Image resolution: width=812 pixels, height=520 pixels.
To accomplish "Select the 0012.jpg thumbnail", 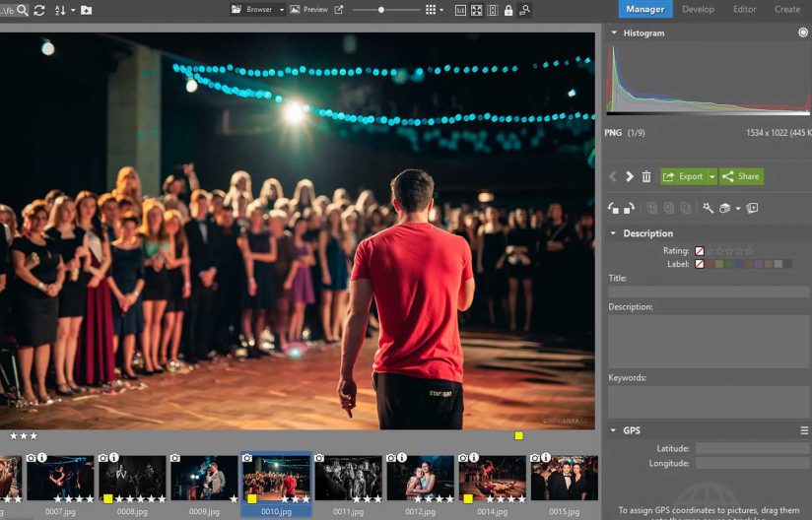I will point(420,478).
